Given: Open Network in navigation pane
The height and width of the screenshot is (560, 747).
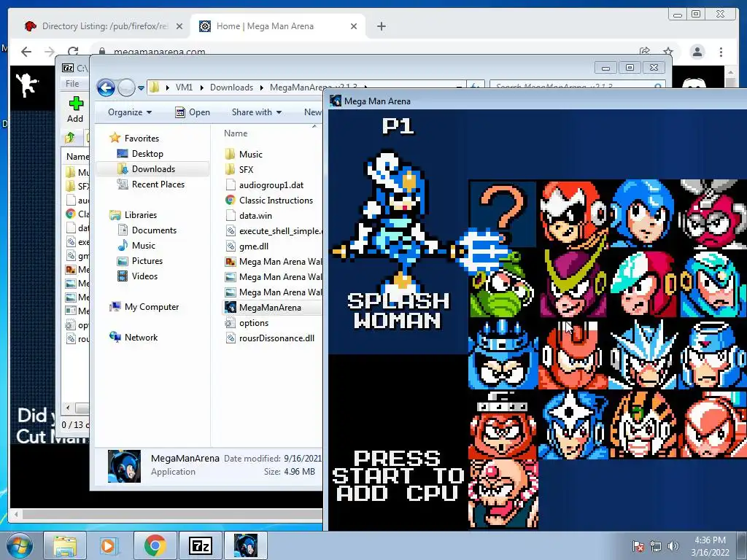Looking at the screenshot, I should coord(141,338).
